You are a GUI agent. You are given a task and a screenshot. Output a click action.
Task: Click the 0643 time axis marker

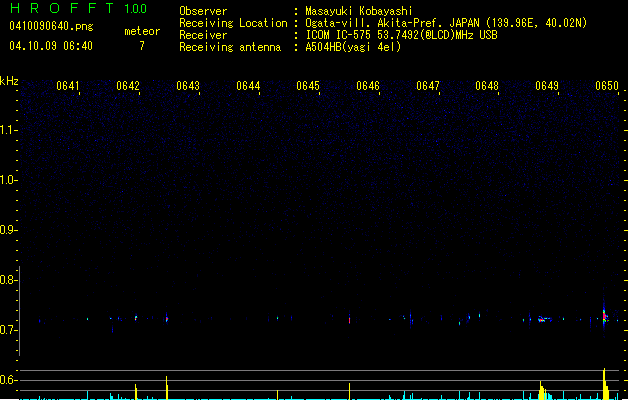[x=188, y=86]
